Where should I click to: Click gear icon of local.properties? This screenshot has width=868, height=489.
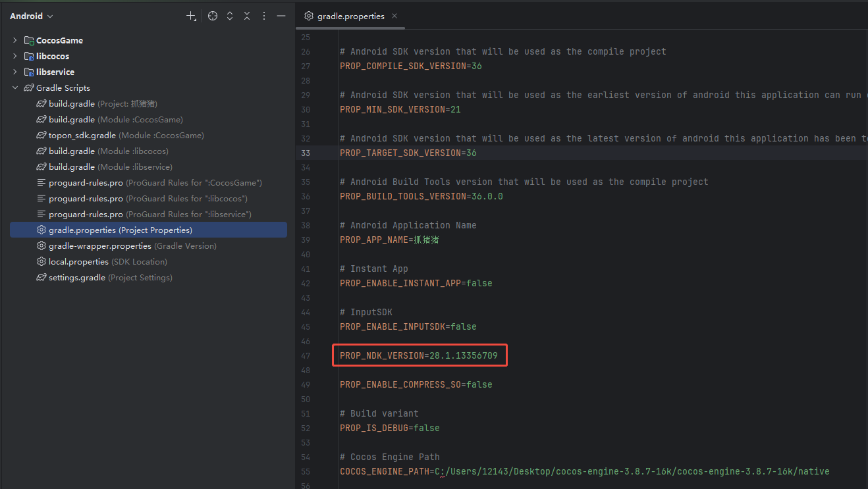point(41,261)
